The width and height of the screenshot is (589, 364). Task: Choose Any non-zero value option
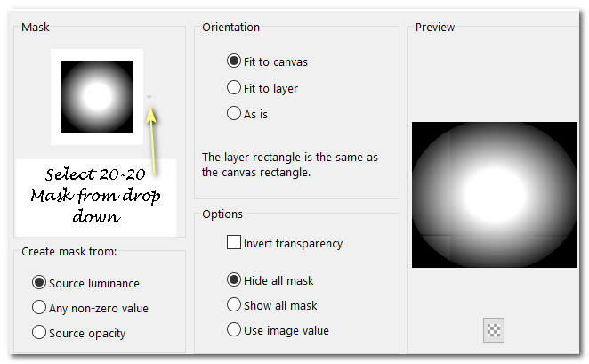[x=38, y=307]
